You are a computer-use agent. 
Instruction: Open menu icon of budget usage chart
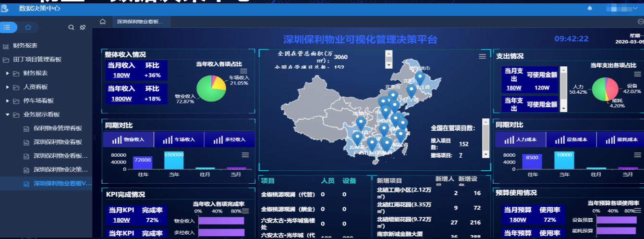637,211
